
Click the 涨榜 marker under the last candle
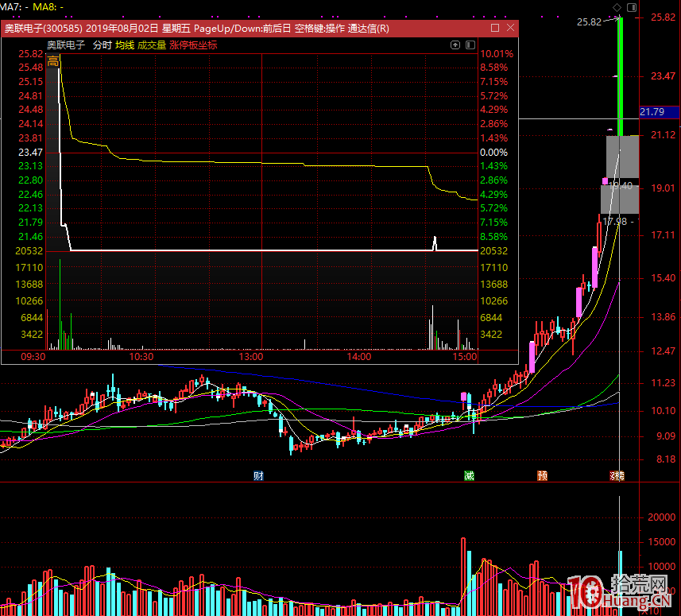click(617, 475)
